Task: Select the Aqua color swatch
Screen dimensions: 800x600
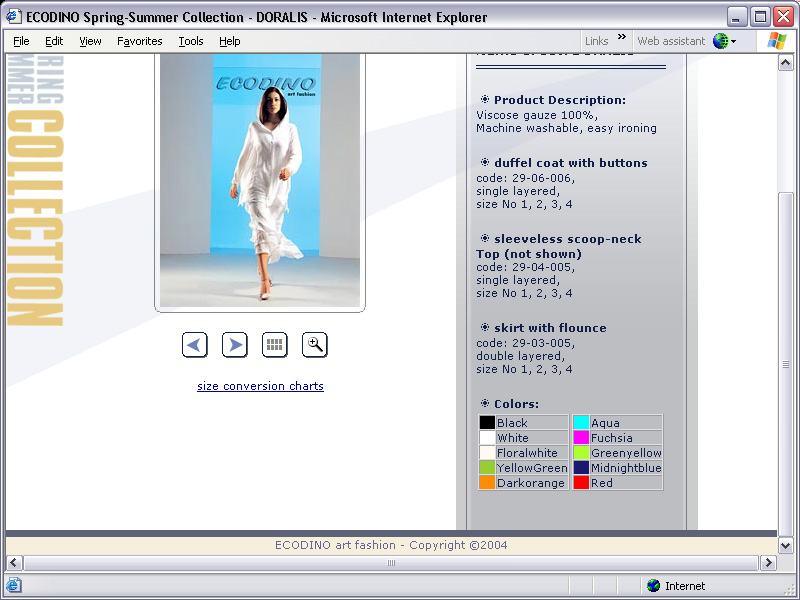Action: tap(581, 422)
